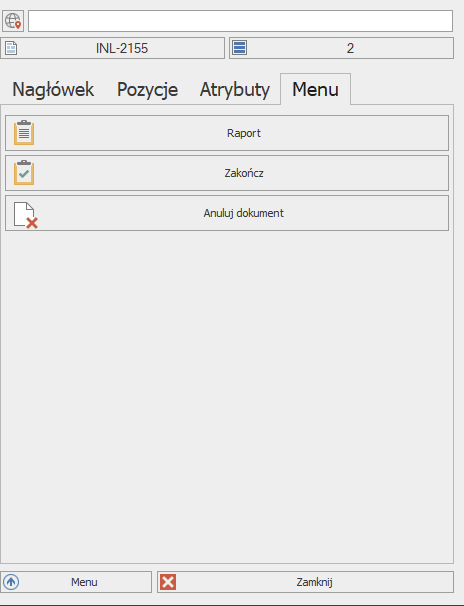The height and width of the screenshot is (606, 464).
Task: Click the document icon beside INL-2155
Action: click(11, 48)
